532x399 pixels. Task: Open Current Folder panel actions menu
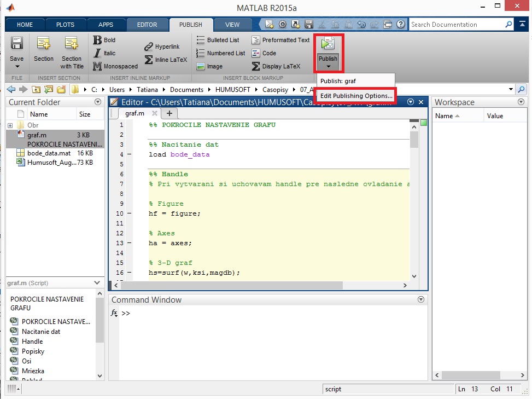[98, 102]
